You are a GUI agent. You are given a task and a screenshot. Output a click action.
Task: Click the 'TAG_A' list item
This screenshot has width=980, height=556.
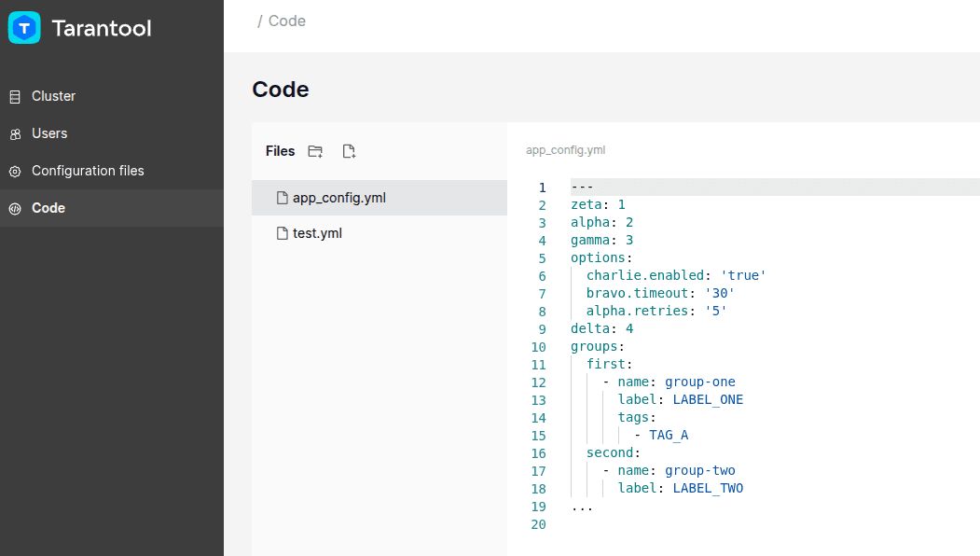coord(669,436)
